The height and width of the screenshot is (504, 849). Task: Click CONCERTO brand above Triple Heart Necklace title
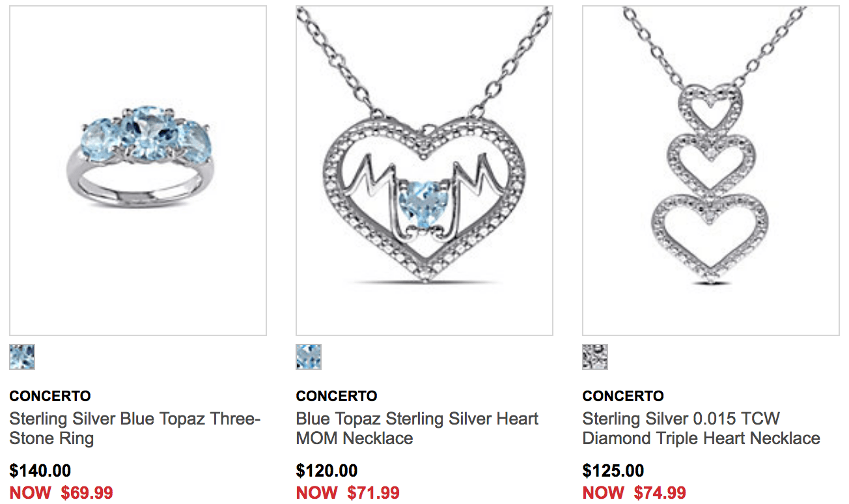tap(623, 396)
